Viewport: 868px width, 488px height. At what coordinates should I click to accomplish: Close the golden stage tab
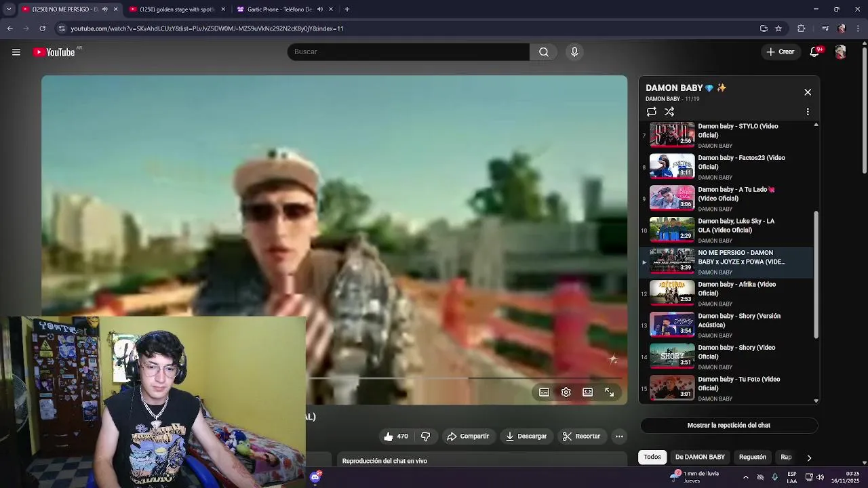click(x=223, y=9)
